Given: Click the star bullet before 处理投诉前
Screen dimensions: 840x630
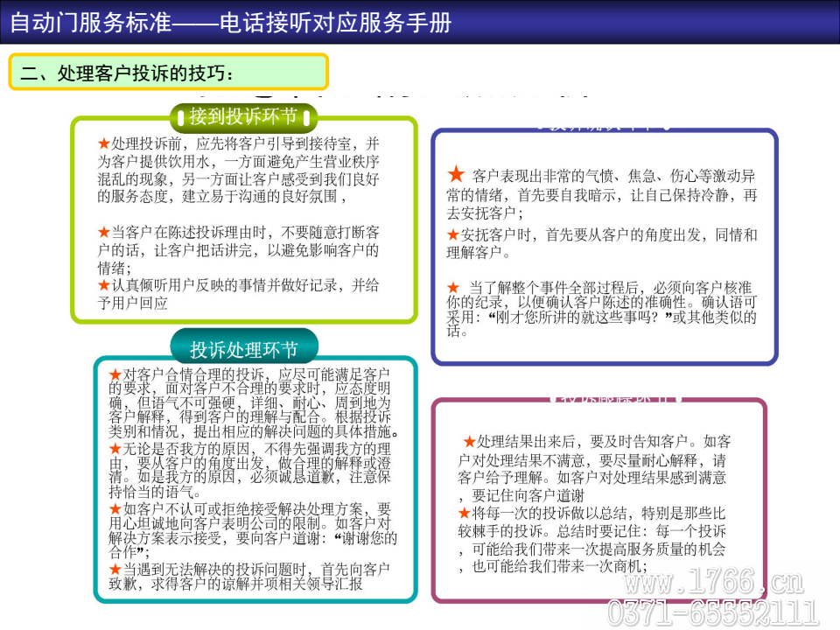Looking at the screenshot, I should pos(104,143).
